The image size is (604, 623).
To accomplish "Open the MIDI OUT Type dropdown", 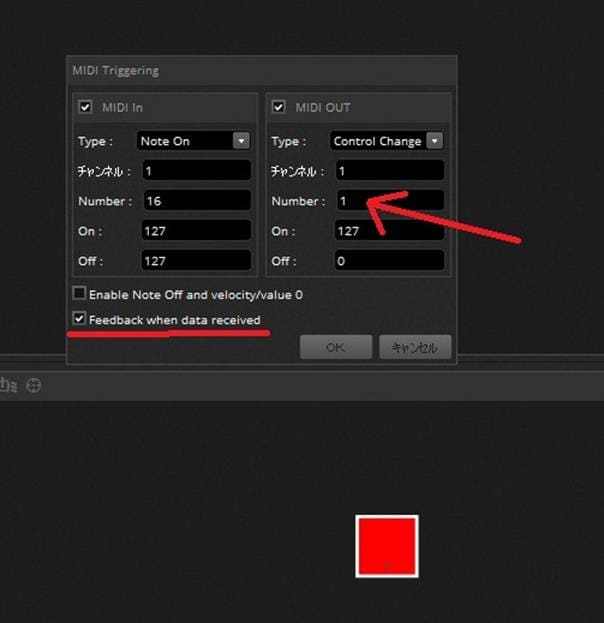I will (388, 141).
